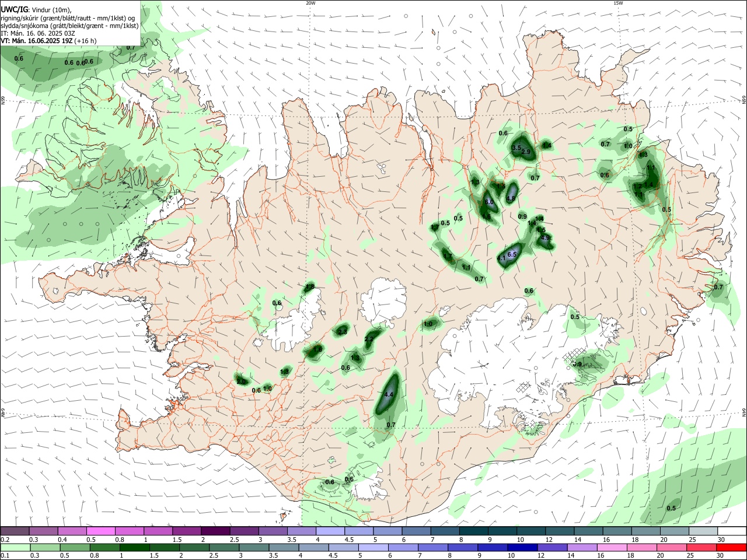
Task: Click the 25 label under the bottom legend row
Action: click(690, 556)
